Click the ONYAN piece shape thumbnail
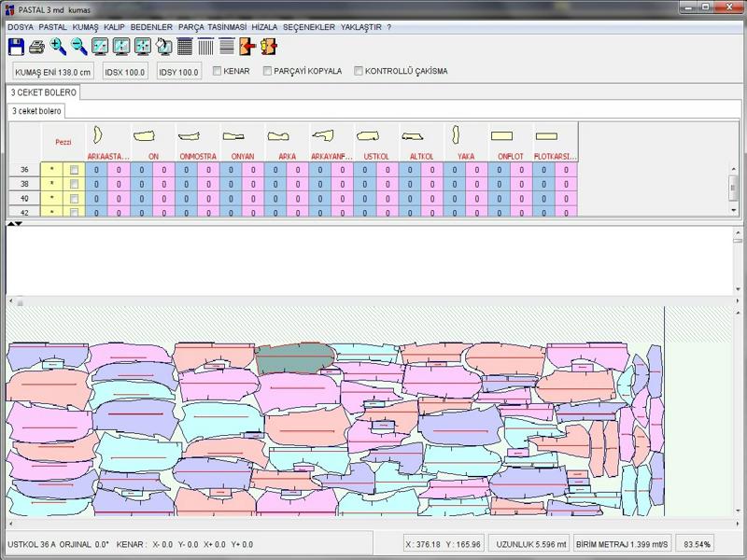 click(x=233, y=136)
